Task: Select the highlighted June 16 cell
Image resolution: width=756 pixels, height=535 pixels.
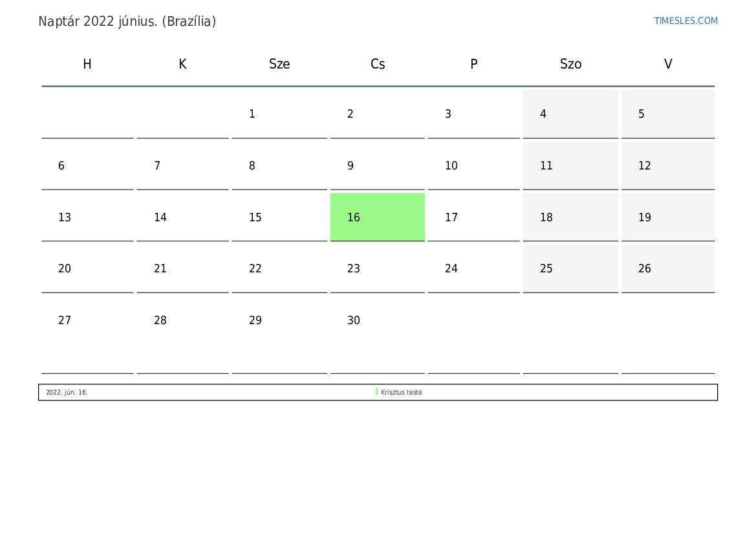Action: (378, 217)
